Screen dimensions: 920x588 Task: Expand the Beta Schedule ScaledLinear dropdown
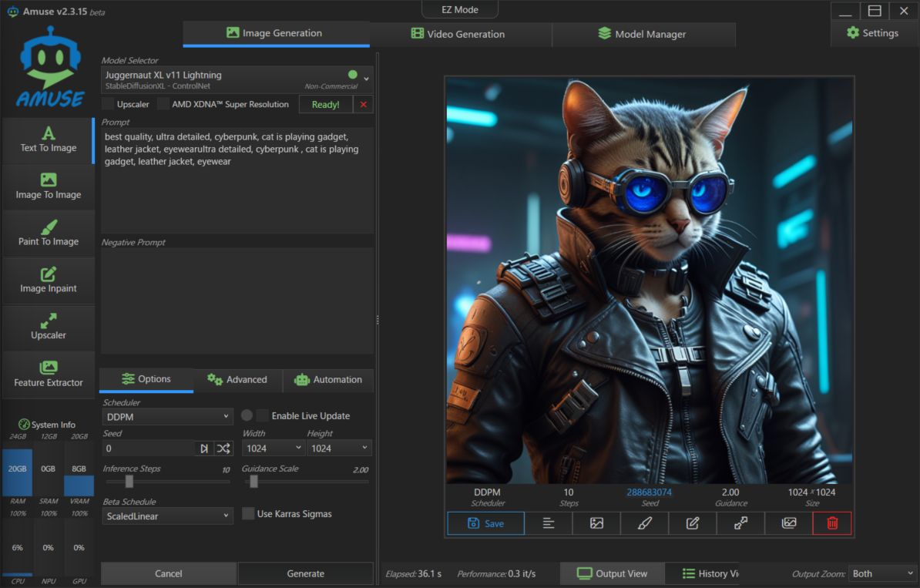[167, 516]
